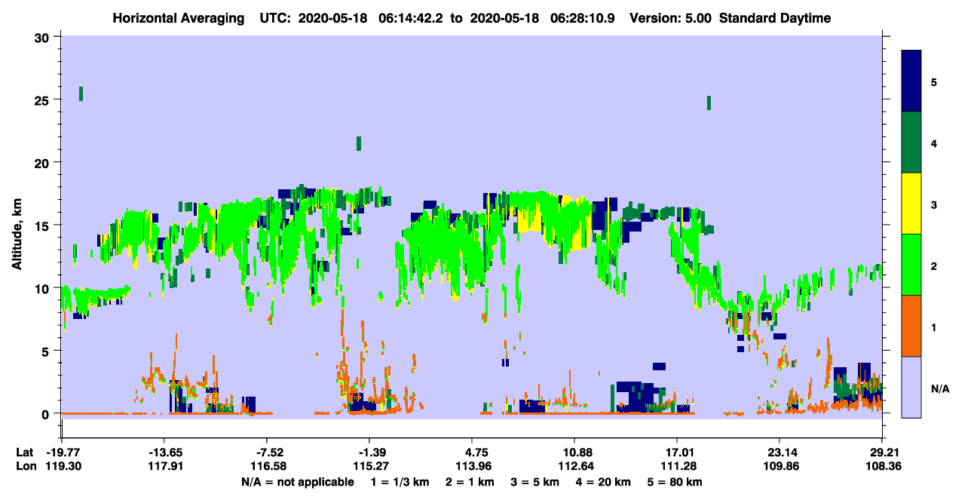Click the lavender N/A colorbar segment
Screen dimensions: 980x503
click(x=911, y=387)
